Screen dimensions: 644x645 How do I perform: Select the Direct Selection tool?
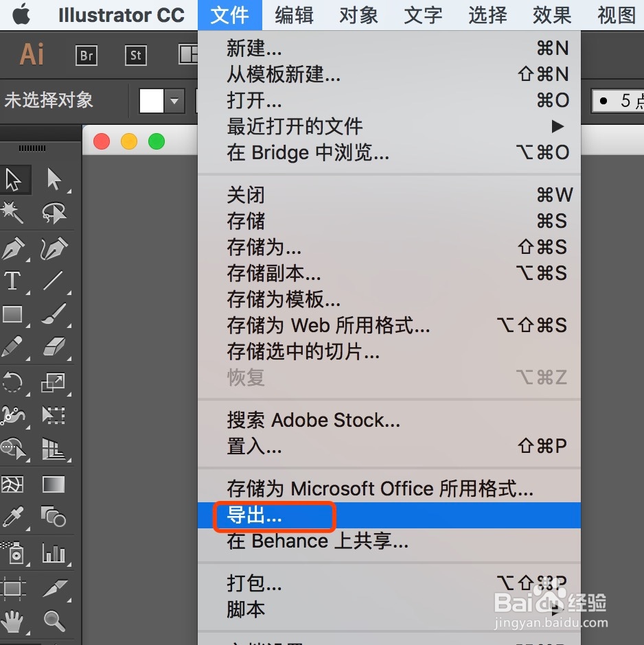54,180
